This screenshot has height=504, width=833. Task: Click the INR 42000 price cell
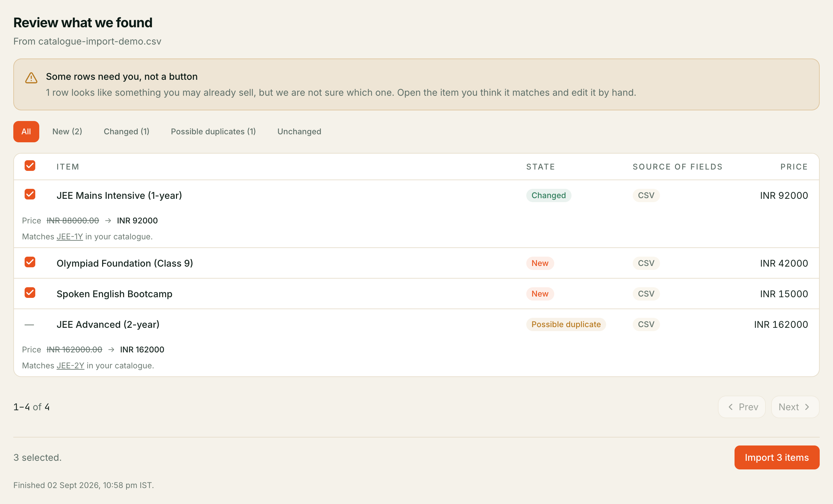click(784, 263)
